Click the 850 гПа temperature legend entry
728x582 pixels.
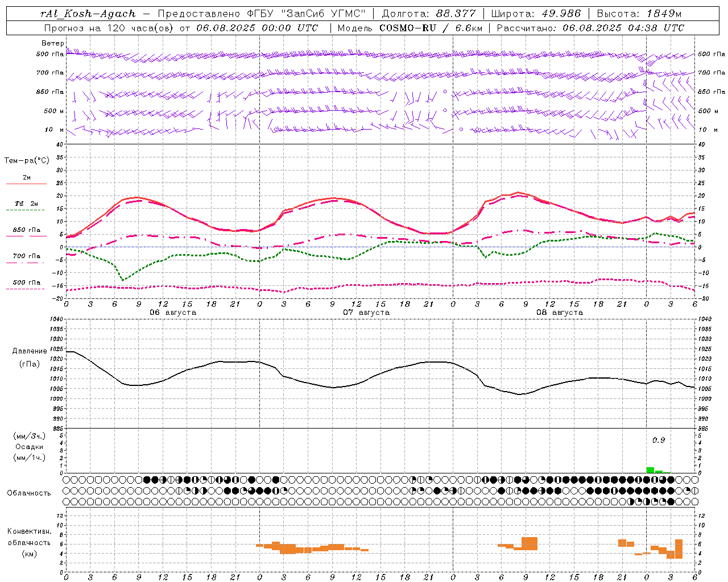27,230
